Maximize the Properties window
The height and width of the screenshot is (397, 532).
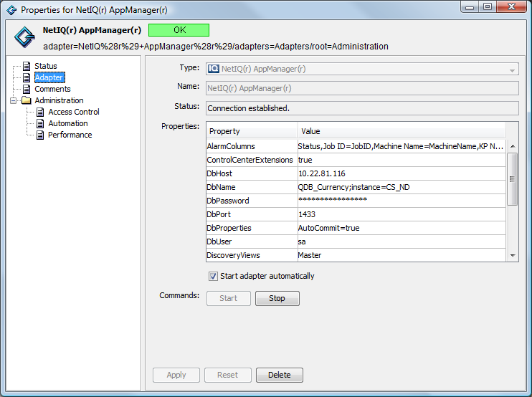(488, 6)
